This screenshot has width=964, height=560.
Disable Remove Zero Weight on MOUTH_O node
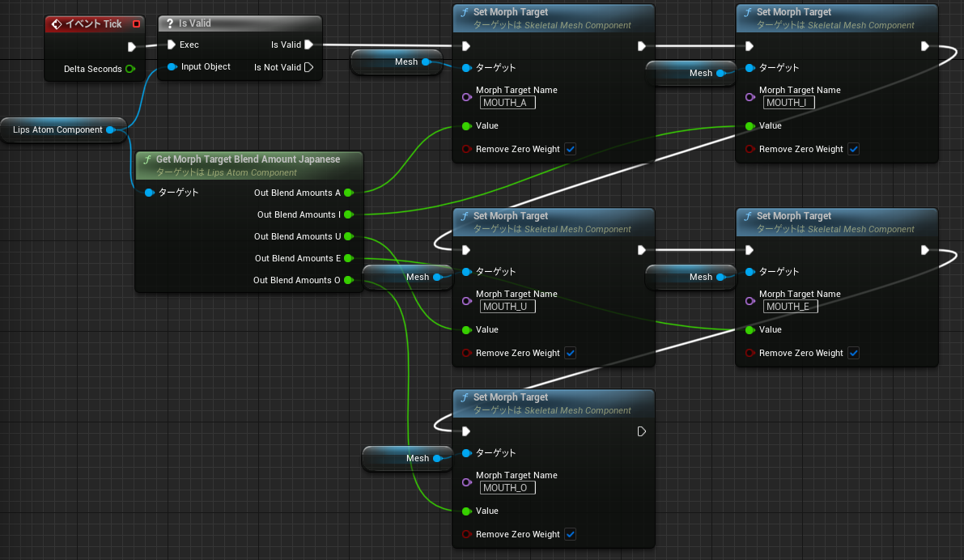click(571, 534)
